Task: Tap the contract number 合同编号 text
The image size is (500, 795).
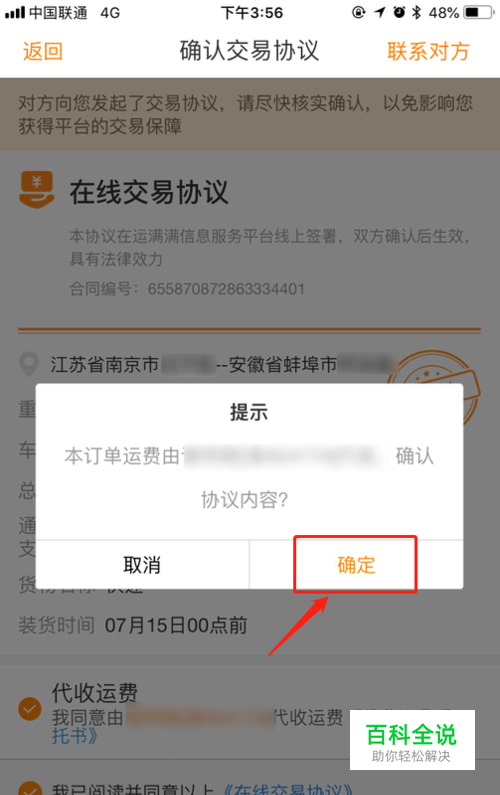Action: coord(187,289)
